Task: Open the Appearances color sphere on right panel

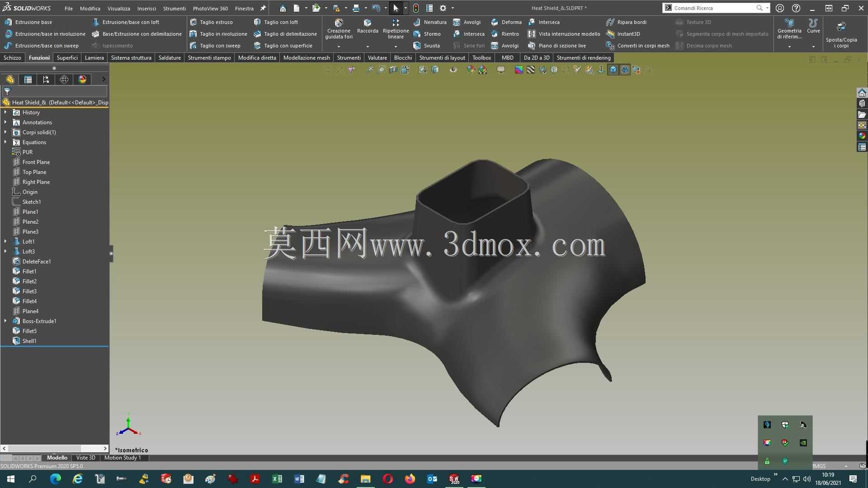Action: (x=862, y=136)
